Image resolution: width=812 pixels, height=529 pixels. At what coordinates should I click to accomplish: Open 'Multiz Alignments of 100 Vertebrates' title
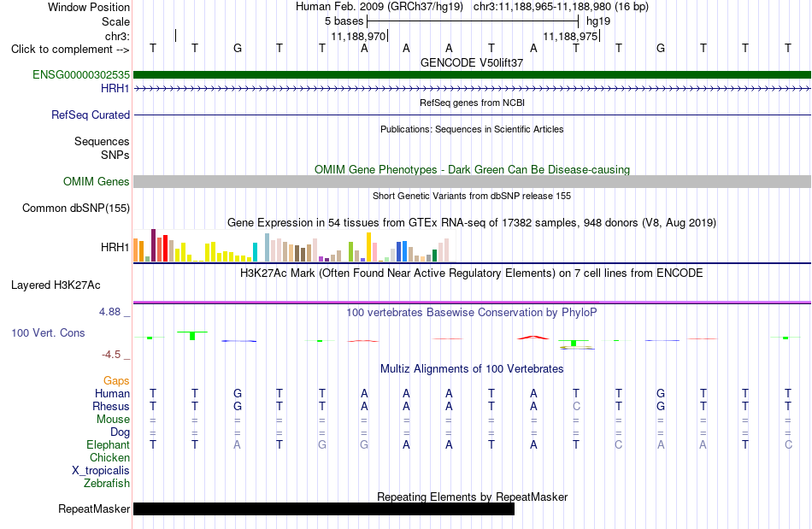coord(472,368)
